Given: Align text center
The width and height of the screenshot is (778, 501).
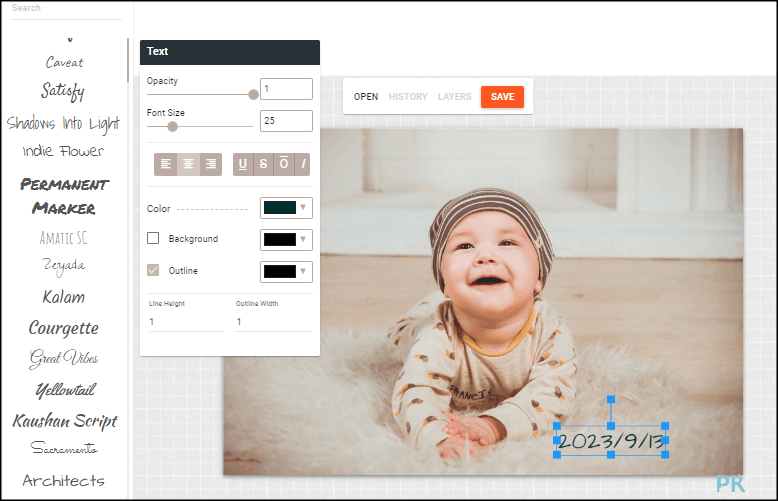Looking at the screenshot, I should pyautogui.click(x=189, y=164).
